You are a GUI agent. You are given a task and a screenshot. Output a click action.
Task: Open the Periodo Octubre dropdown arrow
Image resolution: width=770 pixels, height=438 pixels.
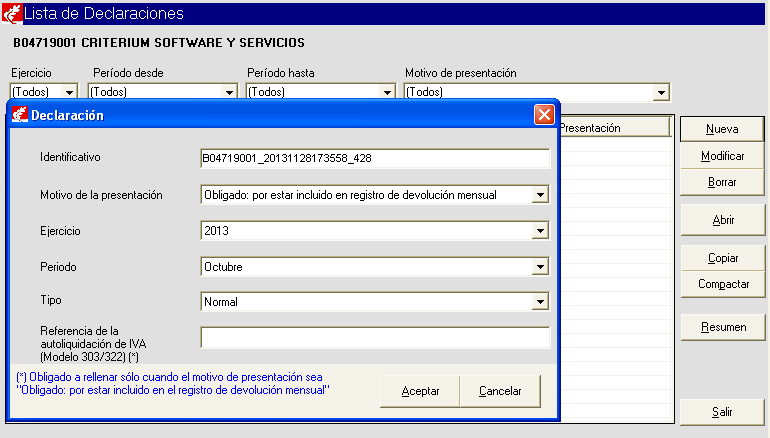tap(540, 267)
